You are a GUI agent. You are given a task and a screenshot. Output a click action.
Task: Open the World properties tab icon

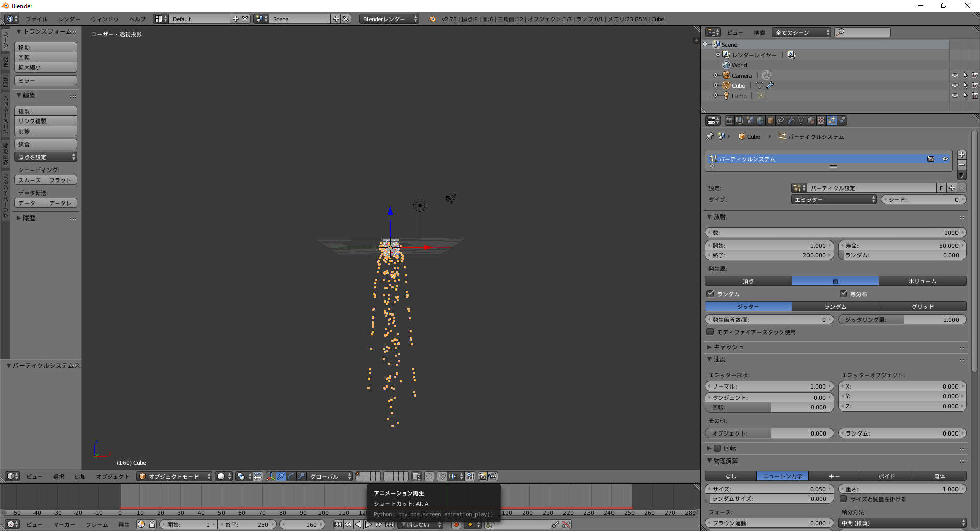coord(760,120)
